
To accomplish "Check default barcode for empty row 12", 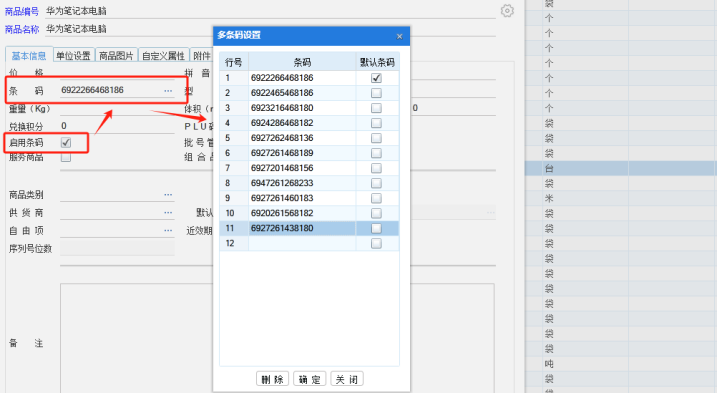I will point(376,243).
